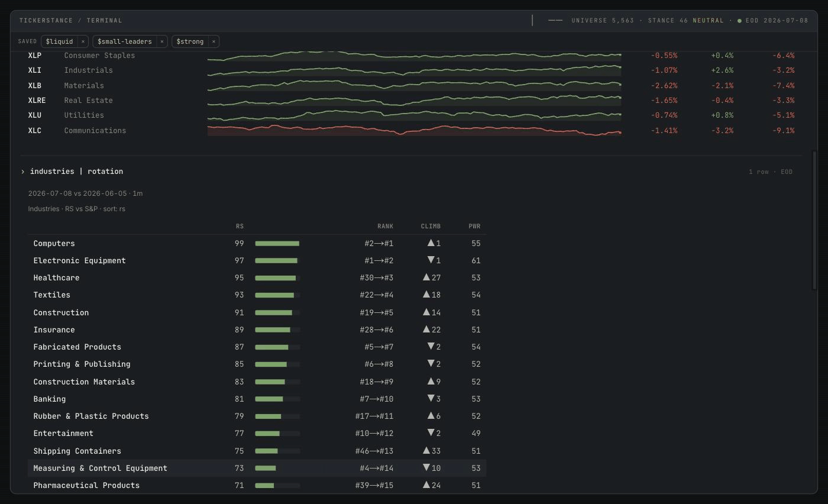Click the Pharmaceutical Products RS bar
Screen dimensions: 828x504
click(x=277, y=486)
